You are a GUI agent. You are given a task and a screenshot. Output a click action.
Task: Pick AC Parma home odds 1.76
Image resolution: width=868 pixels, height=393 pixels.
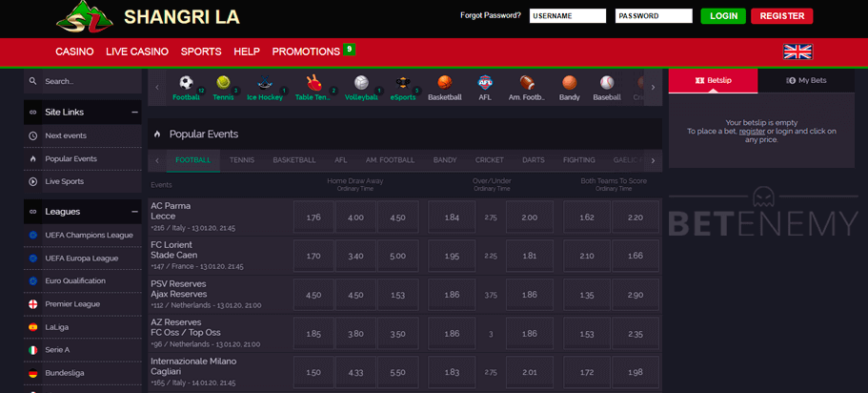point(313,217)
